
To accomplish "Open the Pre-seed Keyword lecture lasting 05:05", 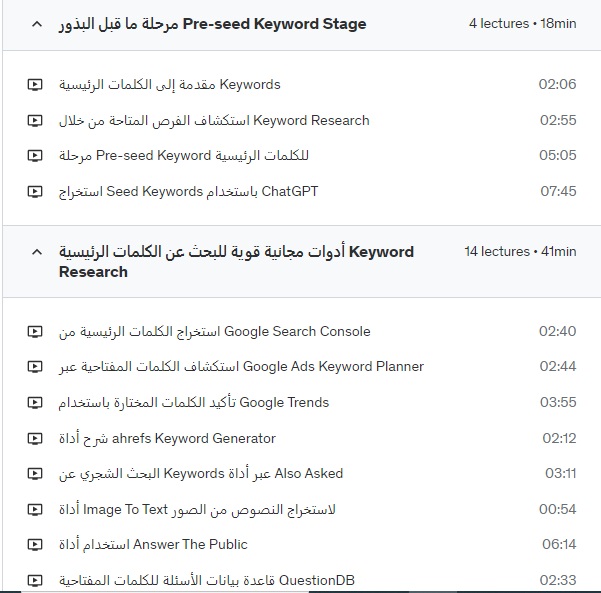I will (x=184, y=156).
